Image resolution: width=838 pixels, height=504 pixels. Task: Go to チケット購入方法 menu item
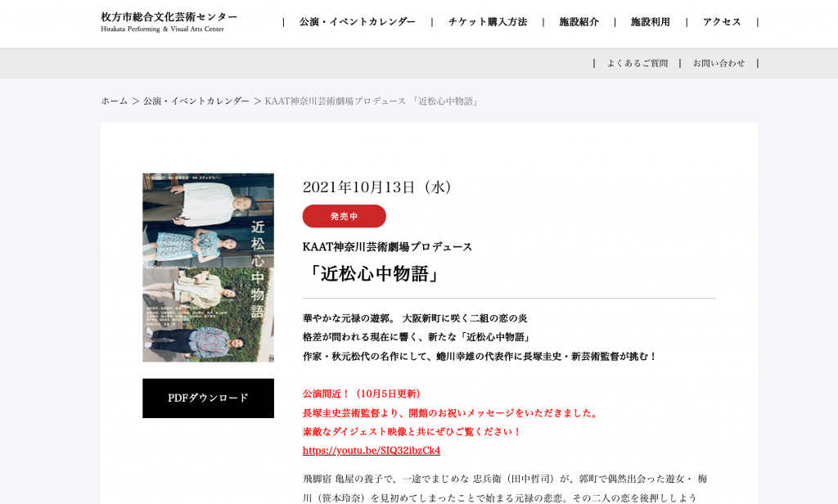(x=487, y=22)
